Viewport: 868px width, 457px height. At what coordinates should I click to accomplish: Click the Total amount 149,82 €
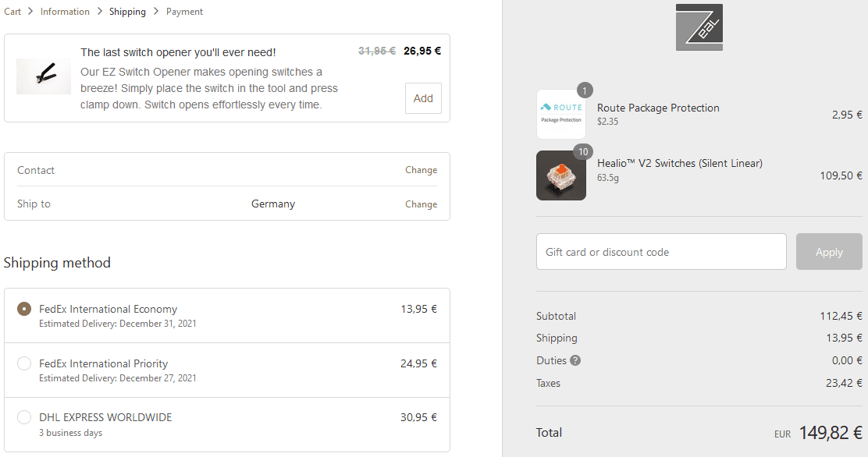(831, 433)
